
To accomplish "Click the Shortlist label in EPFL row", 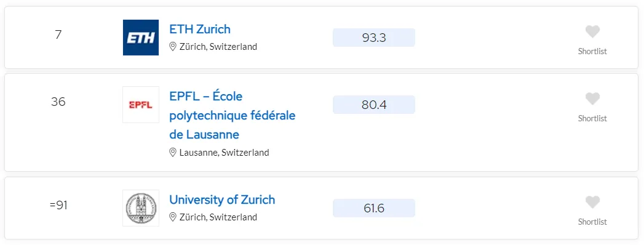I will [x=592, y=118].
